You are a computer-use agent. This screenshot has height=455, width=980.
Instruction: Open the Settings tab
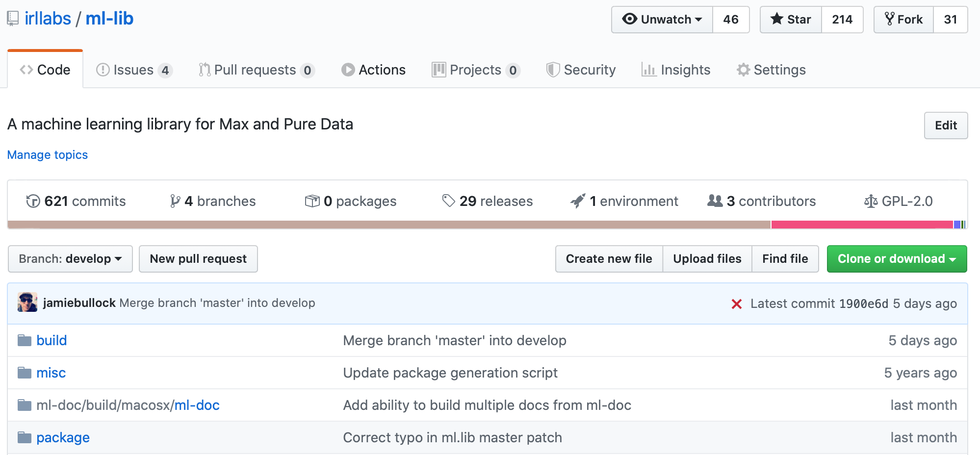771,70
